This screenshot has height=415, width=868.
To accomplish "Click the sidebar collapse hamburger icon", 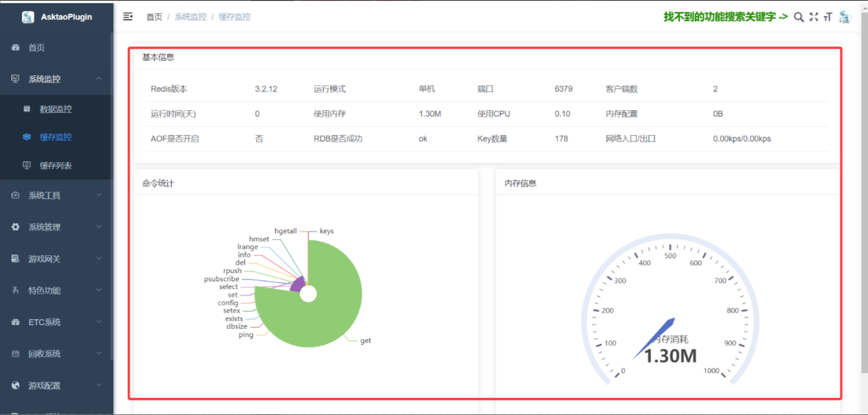I will (x=127, y=17).
